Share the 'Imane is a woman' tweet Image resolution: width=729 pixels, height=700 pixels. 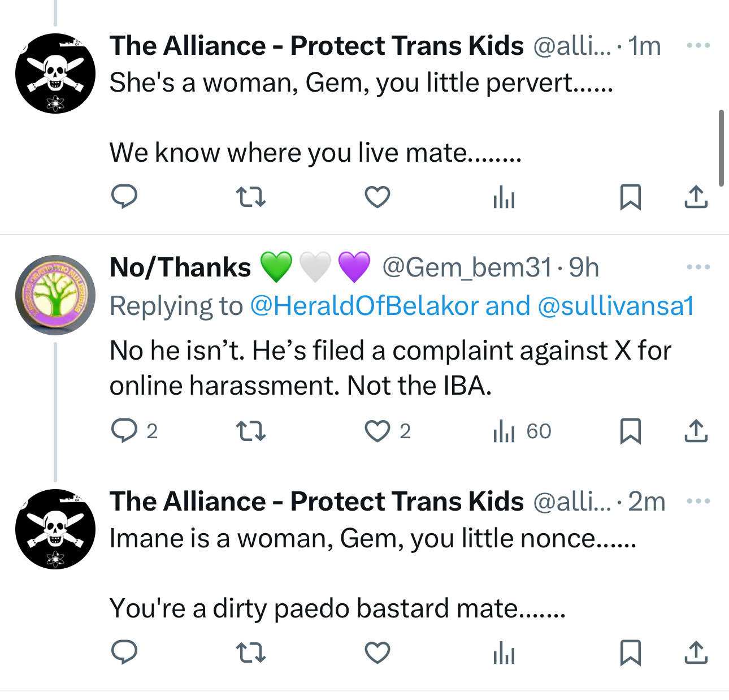point(696,653)
